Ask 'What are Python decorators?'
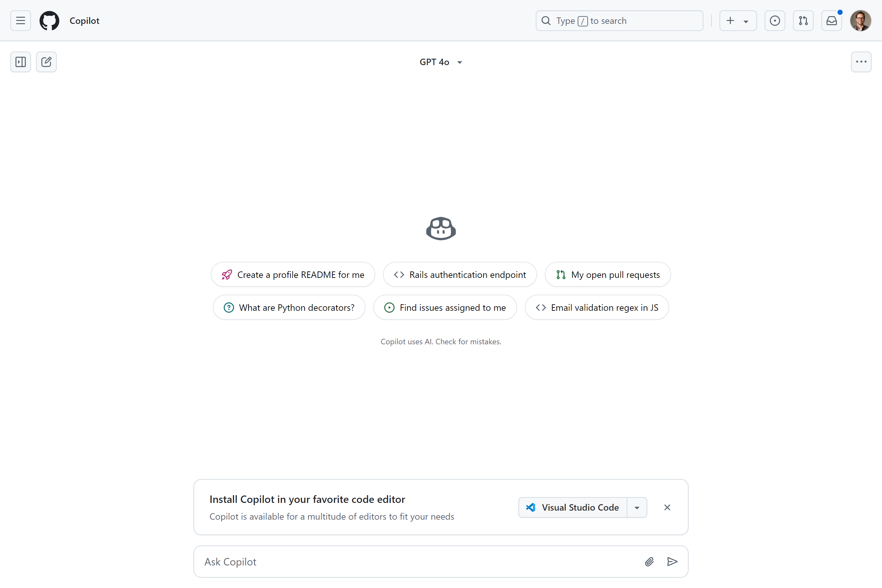Screen dimensions: 882x588 coord(289,307)
